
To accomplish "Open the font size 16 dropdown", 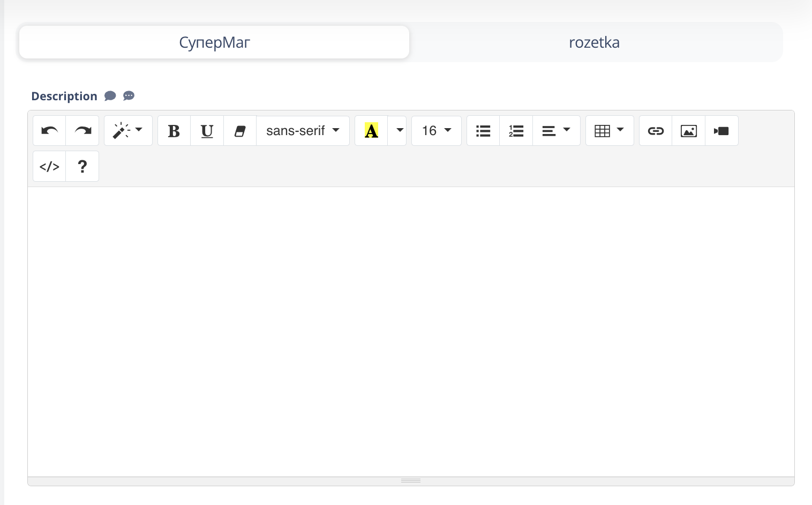I will [x=436, y=131].
